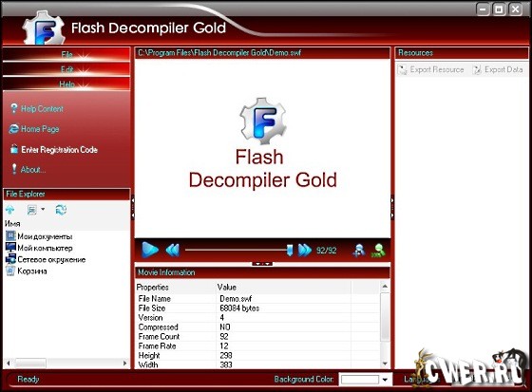Click Export Resource button
532x392 pixels.
point(431,69)
